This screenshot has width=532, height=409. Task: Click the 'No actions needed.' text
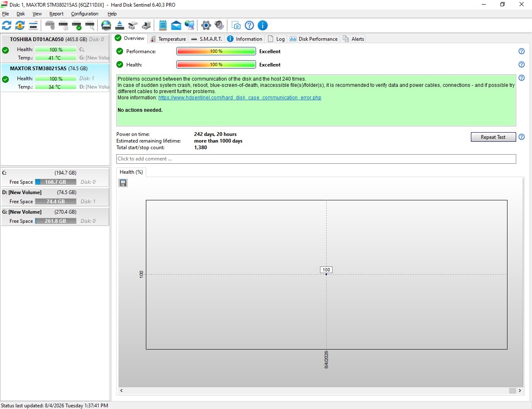tap(140, 110)
